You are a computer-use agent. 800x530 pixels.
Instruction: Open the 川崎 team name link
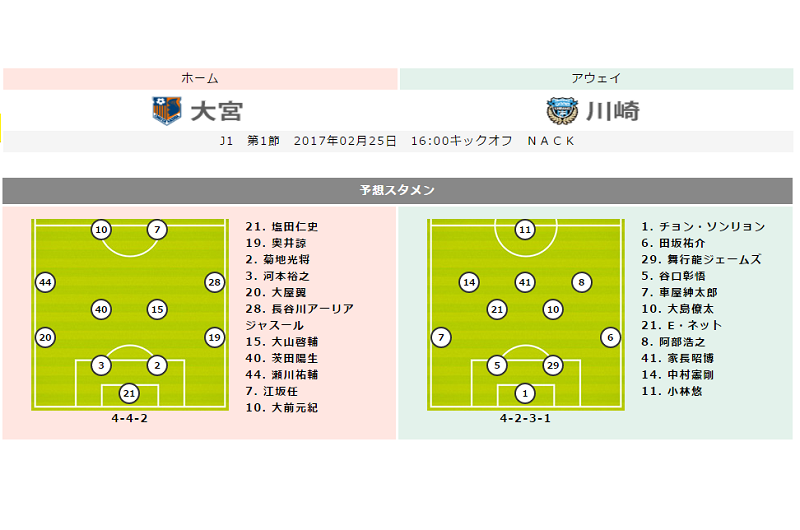[612, 111]
